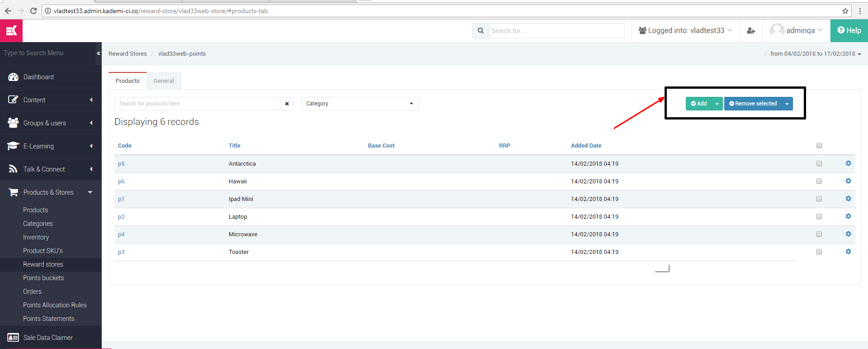868x349 pixels.
Task: Open Product SKU's in sidebar
Action: pyautogui.click(x=43, y=251)
